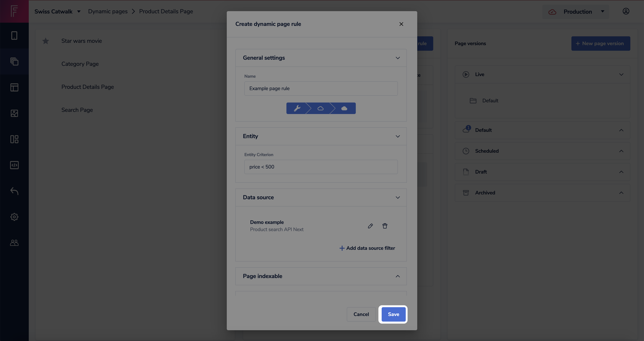This screenshot has height=341, width=644.
Task: Click Product Details Page breadcrumb
Action: click(x=166, y=11)
